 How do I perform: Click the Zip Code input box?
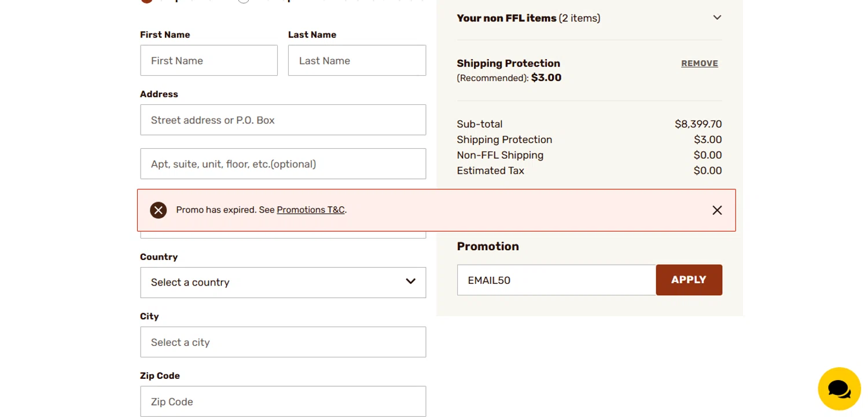point(282,401)
